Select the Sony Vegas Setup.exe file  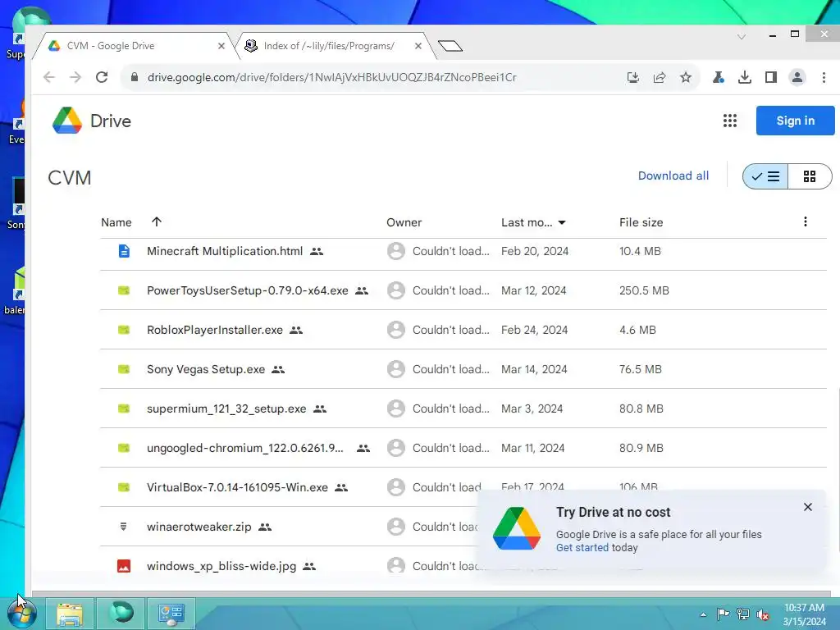(x=206, y=369)
